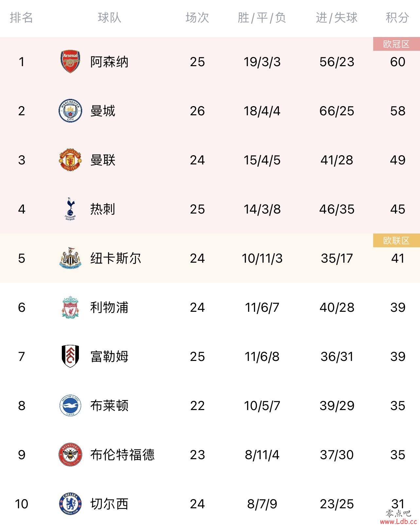The image size is (420, 525).
Task: Click team name 纽卡斯尔
Action: pyautogui.click(x=116, y=258)
